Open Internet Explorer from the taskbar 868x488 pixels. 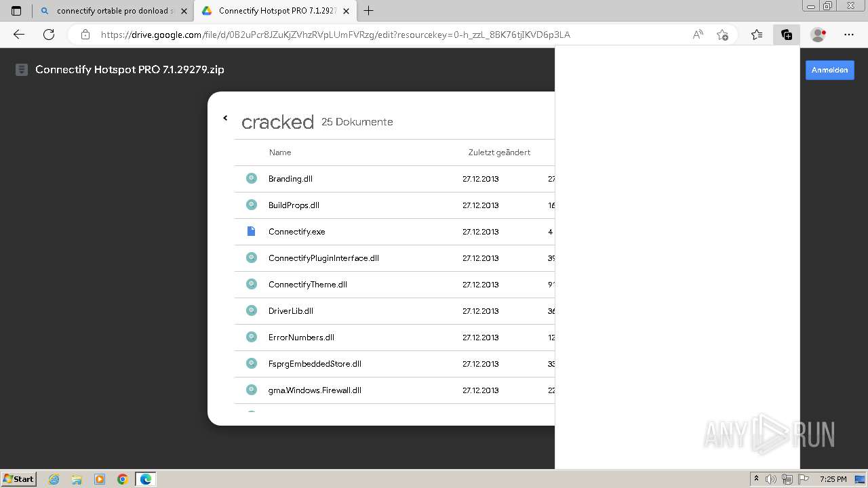click(x=54, y=479)
